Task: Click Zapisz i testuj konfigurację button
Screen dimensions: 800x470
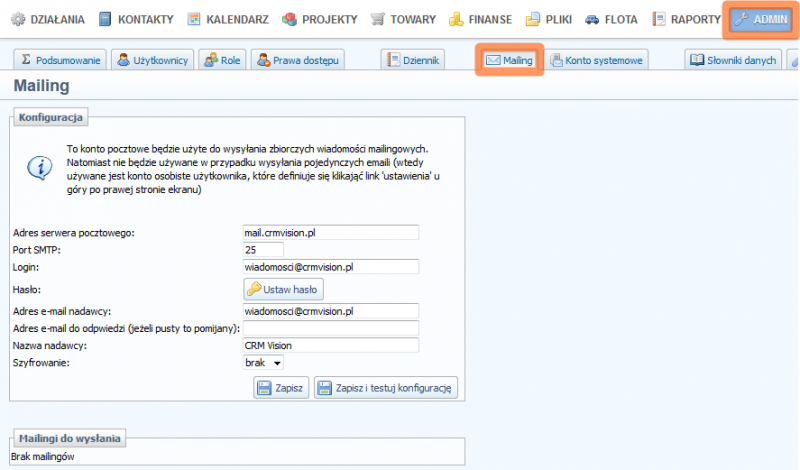Action: coord(386,388)
